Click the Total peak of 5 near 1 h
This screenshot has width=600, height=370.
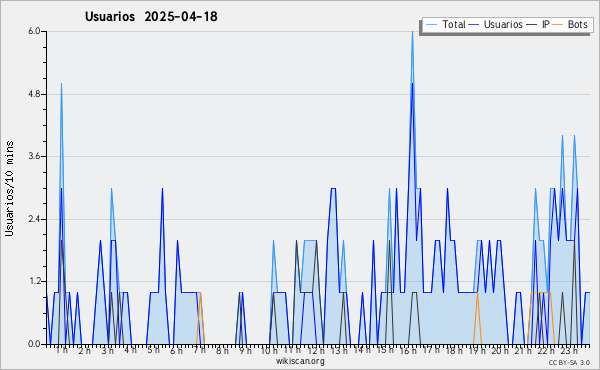pyautogui.click(x=61, y=84)
